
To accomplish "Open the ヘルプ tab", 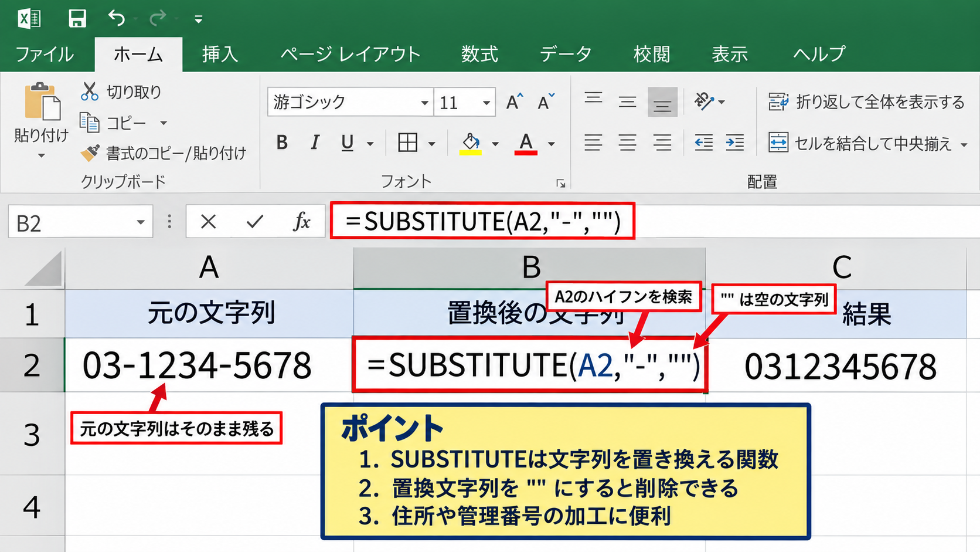I will coord(819,54).
